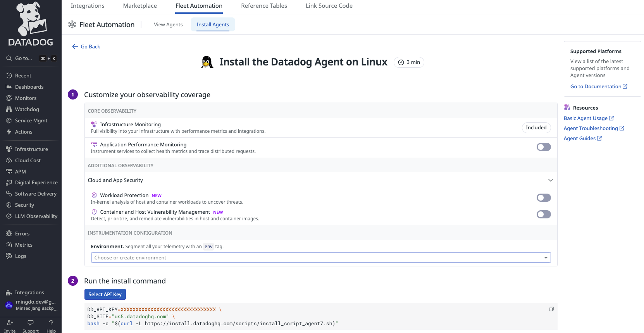The image size is (644, 333).
Task: Open Recent from the sidebar
Action: (23, 76)
